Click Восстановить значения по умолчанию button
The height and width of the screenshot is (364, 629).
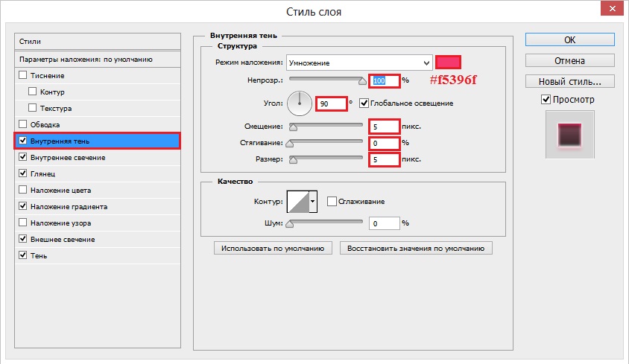pyautogui.click(x=416, y=248)
